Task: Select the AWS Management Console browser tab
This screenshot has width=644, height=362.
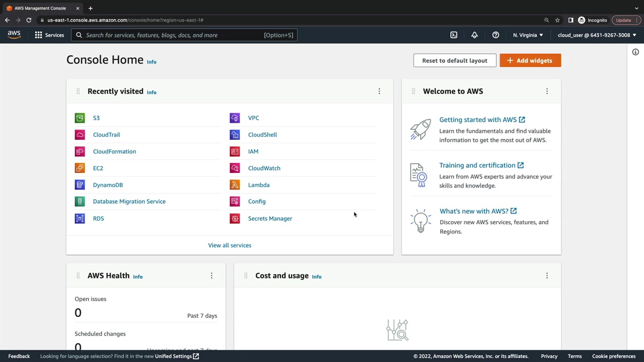Action: click(43, 8)
